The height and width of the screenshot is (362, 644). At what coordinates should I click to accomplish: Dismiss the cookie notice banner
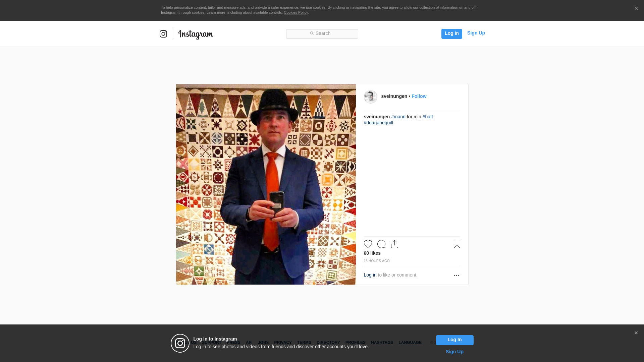[636, 9]
